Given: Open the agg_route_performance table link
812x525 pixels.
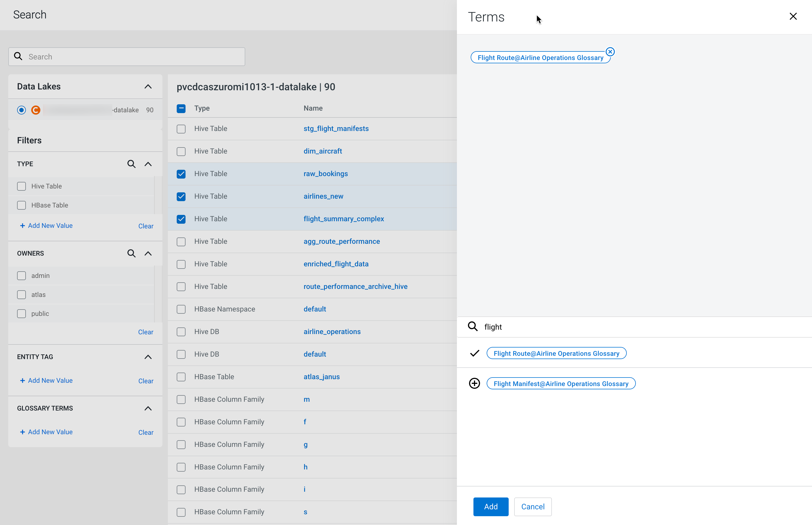Looking at the screenshot, I should click(341, 241).
